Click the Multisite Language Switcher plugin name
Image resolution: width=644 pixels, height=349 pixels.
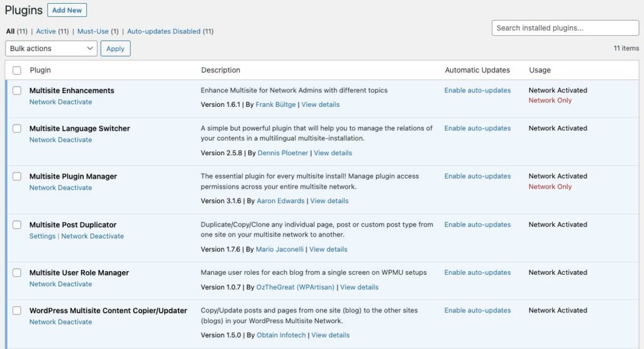point(80,128)
